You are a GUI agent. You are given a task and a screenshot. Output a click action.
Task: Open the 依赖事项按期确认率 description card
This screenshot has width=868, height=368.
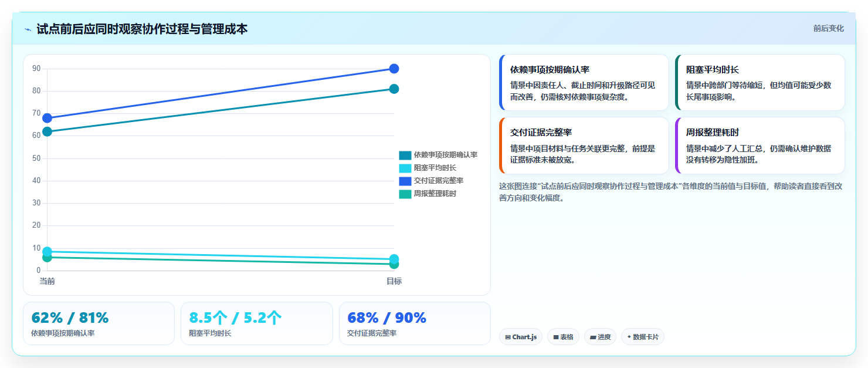pyautogui.click(x=584, y=83)
